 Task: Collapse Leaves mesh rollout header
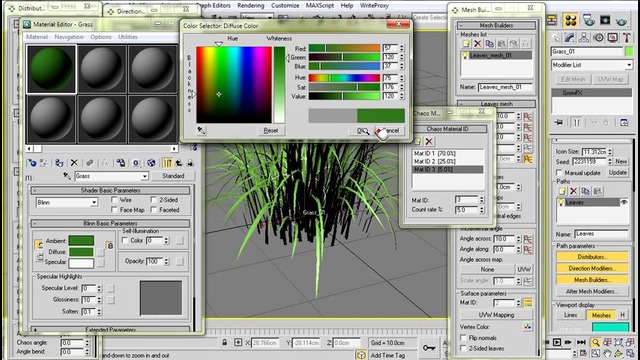pyautogui.click(x=496, y=104)
